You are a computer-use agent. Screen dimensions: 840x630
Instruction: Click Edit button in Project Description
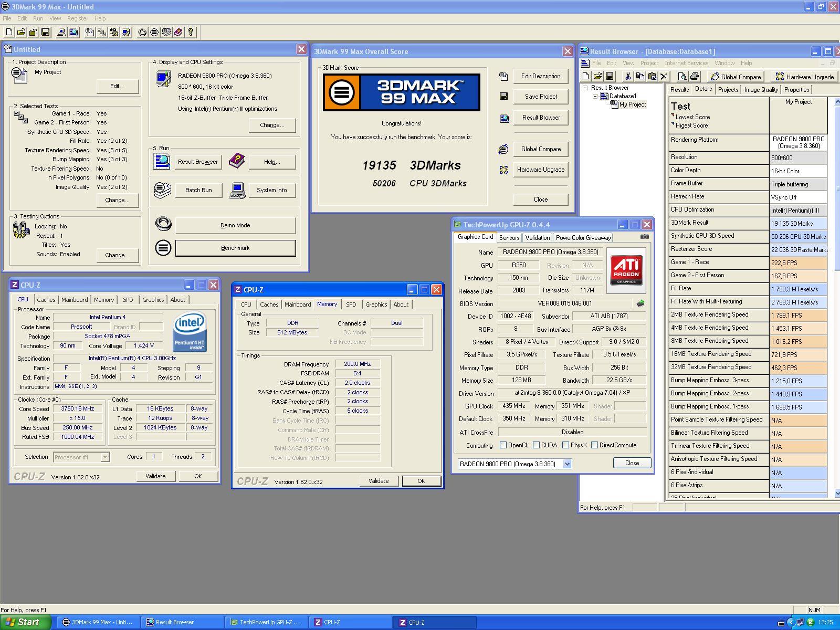pyautogui.click(x=118, y=86)
